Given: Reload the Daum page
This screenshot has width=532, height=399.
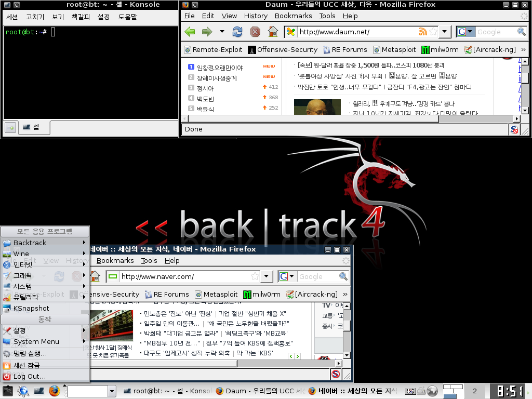Looking at the screenshot, I should pyautogui.click(x=237, y=32).
